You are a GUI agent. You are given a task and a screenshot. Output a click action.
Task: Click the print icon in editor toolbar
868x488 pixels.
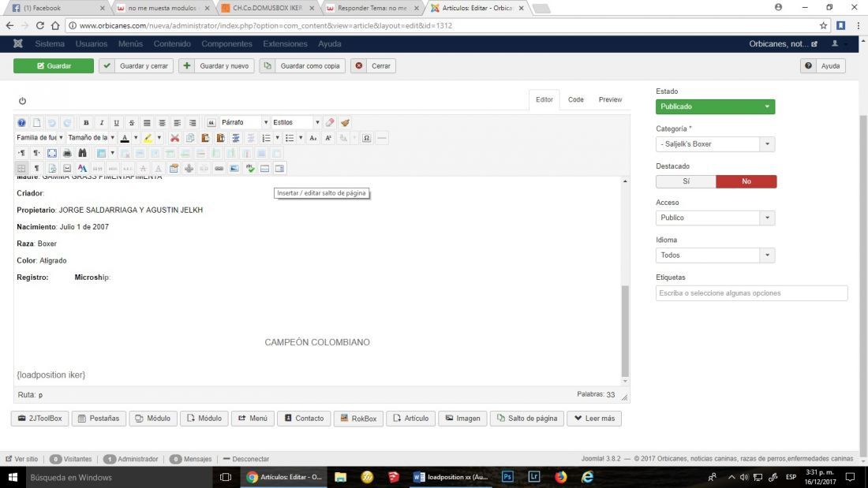click(67, 153)
